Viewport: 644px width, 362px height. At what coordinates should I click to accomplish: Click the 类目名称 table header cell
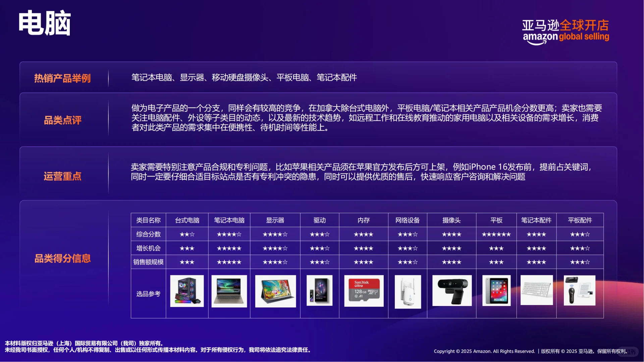tap(148, 220)
